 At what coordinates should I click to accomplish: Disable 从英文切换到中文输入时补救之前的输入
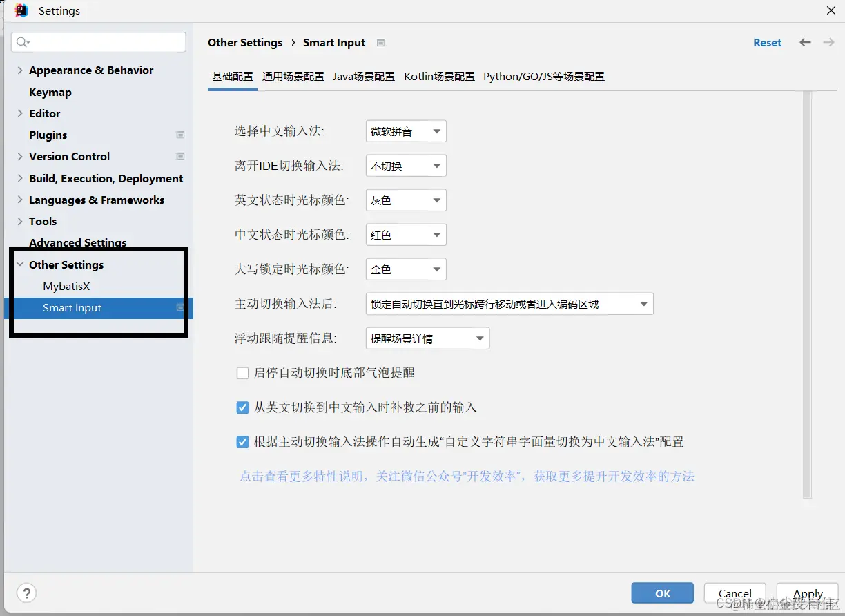click(242, 407)
